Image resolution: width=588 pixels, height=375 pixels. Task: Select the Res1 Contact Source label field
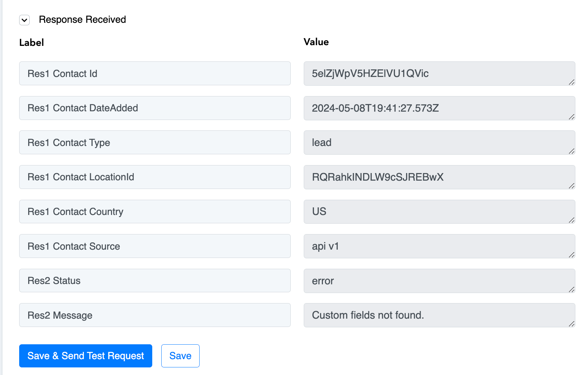[155, 246]
